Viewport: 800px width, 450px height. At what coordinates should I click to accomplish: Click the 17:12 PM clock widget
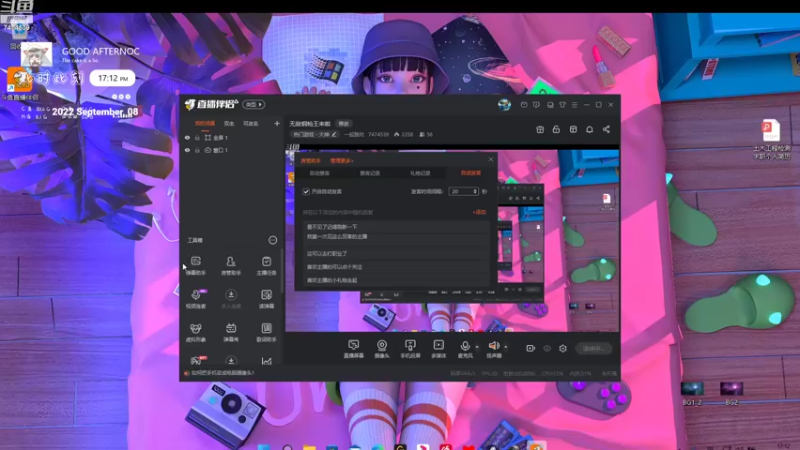[x=113, y=78]
